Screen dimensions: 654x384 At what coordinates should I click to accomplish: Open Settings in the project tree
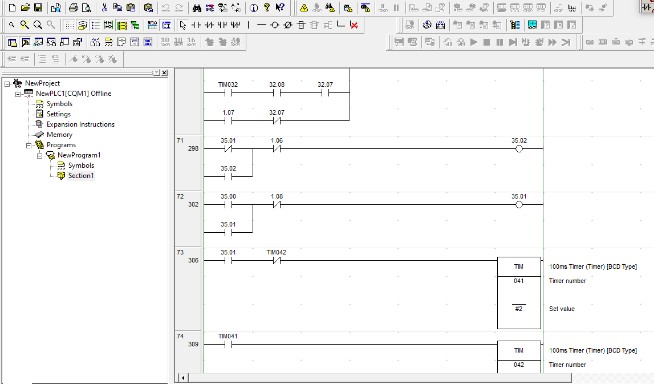click(58, 114)
